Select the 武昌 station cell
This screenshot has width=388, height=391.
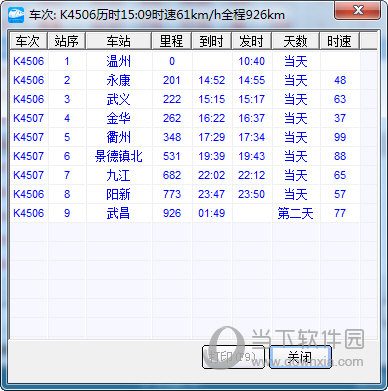click(119, 213)
